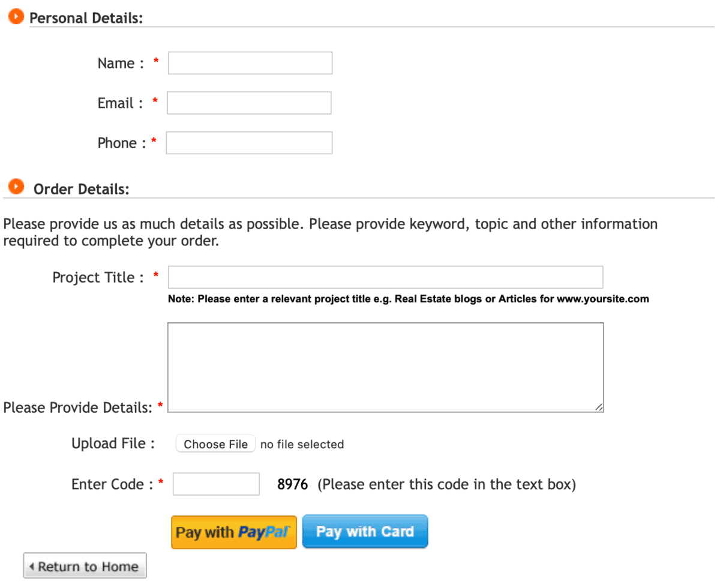Click the Pay with Card button
Image resolution: width=720 pixels, height=588 pixels.
365,531
